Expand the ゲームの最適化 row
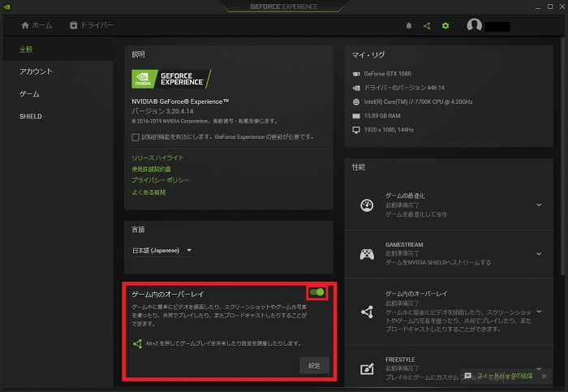Screen dimensions: 568x392 pos(539,205)
